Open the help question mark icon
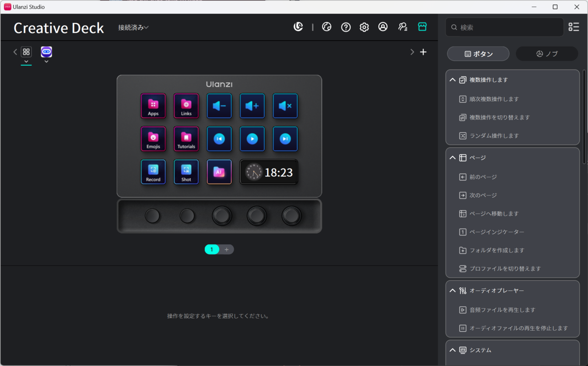 tap(346, 27)
